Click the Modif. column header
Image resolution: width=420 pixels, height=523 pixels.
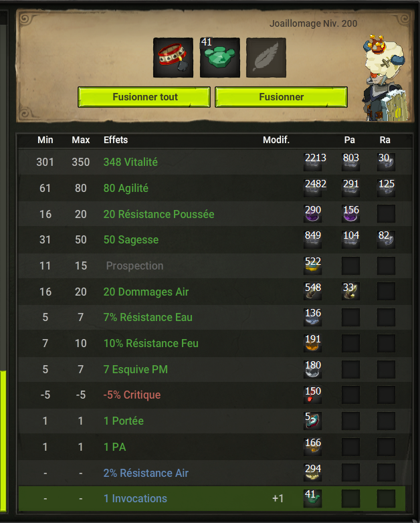276,140
